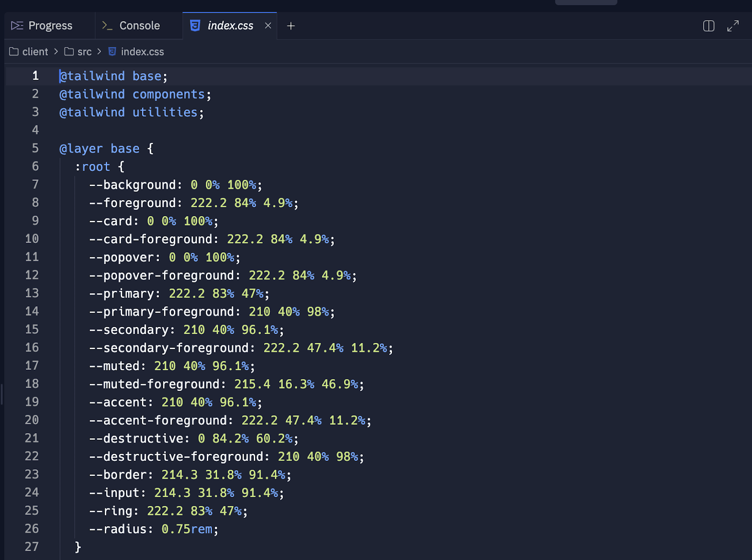Screen dimensions: 752x560
Task: Click the Progress tab icon
Action: coord(17,26)
